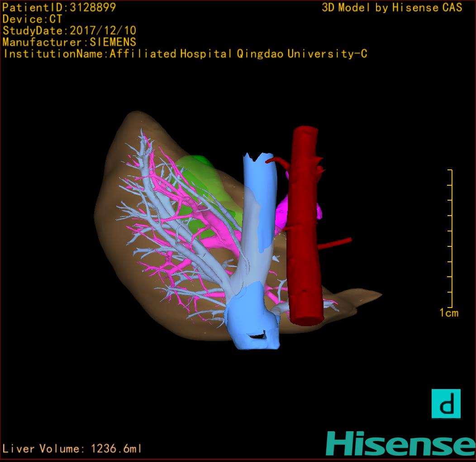Click the PatientID:3128899 label
Viewport: 476px width, 462px height.
(59, 7)
